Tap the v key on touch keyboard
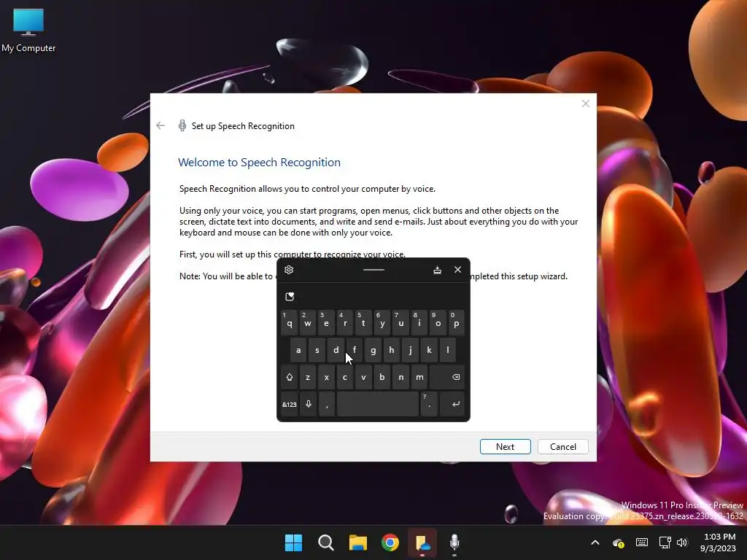Viewport: 747px width, 560px height. click(x=363, y=377)
